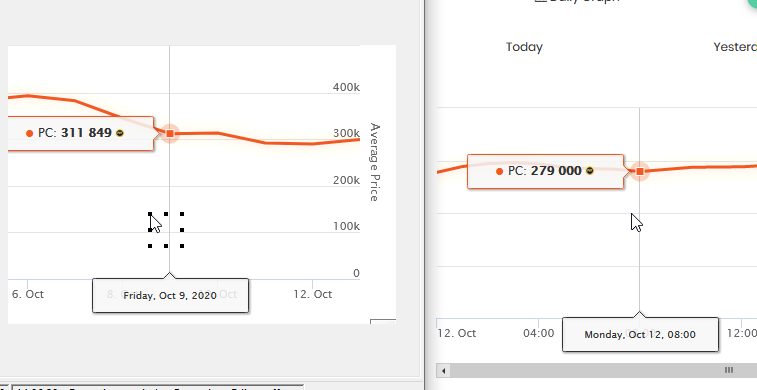
Task: Click the small chart icon beside Daily Graph
Action: tap(540, 1)
